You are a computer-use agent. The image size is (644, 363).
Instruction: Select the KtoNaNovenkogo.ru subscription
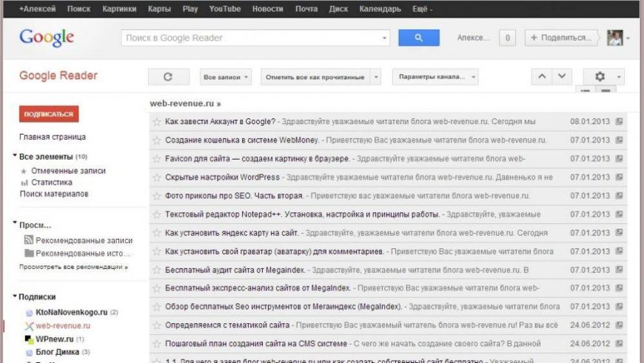[71, 312]
